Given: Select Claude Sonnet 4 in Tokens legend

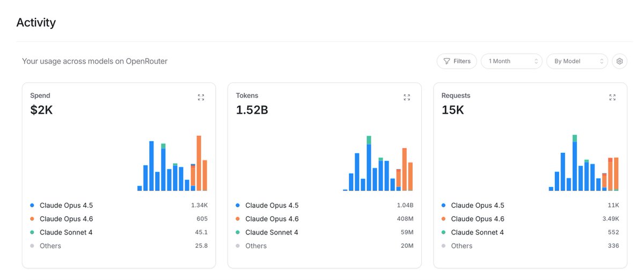Looking at the screenshot, I should point(272,232).
